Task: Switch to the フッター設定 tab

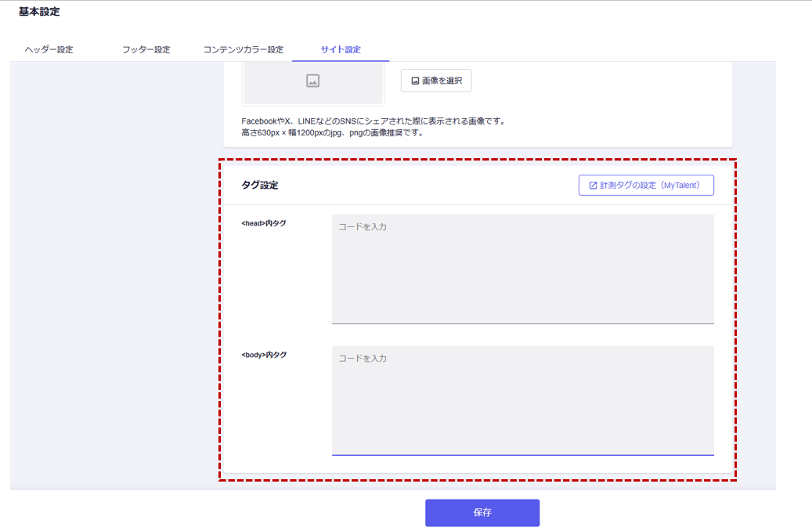Action: pyautogui.click(x=146, y=49)
